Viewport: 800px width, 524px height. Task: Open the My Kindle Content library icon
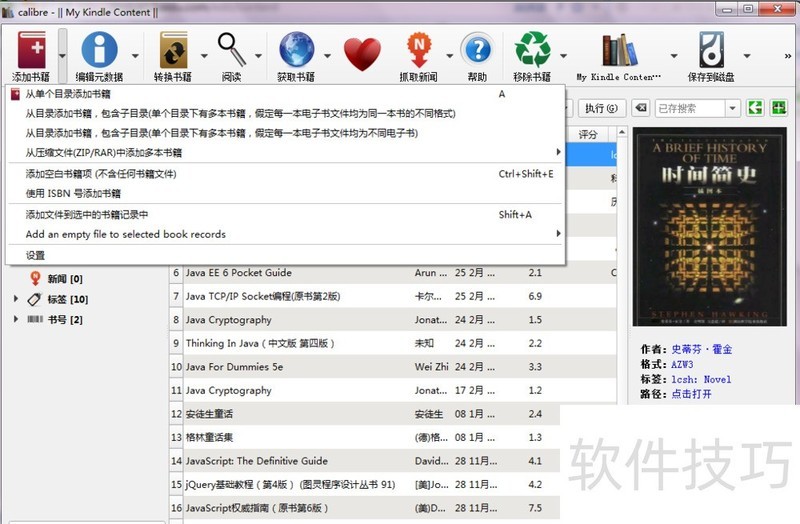619,50
